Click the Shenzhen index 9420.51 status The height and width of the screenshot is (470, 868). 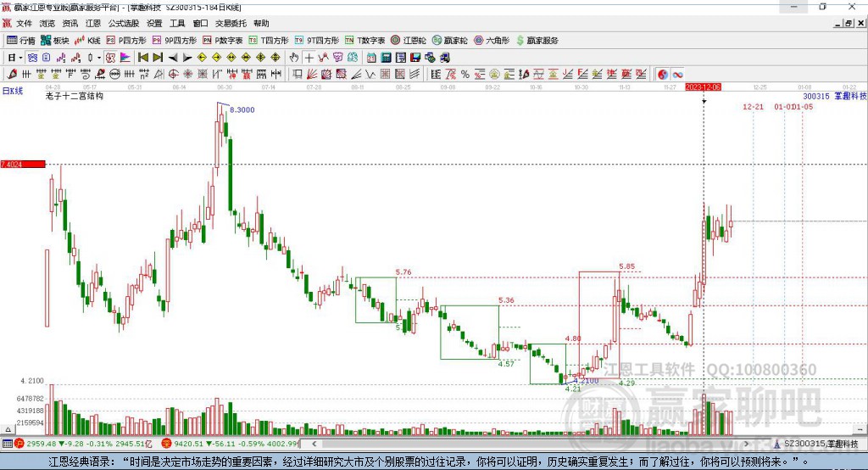click(x=231, y=444)
